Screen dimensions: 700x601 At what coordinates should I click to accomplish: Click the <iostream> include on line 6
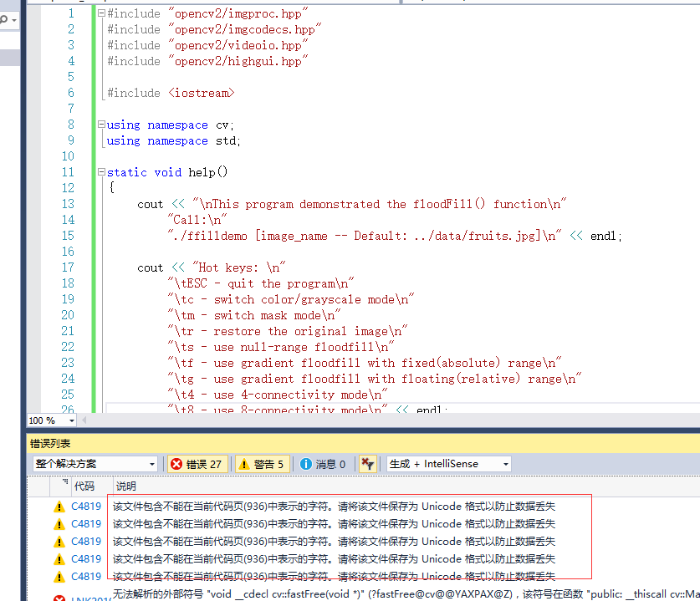tap(202, 93)
